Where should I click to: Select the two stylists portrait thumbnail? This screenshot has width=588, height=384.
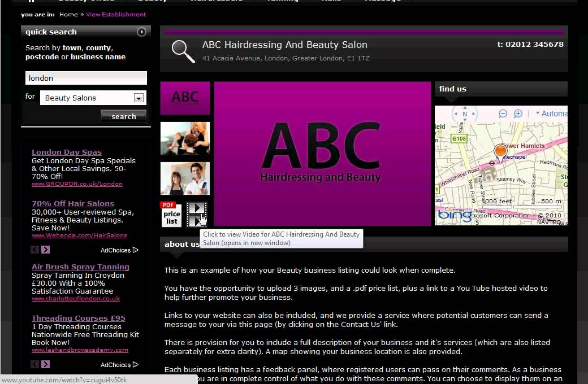point(185,178)
